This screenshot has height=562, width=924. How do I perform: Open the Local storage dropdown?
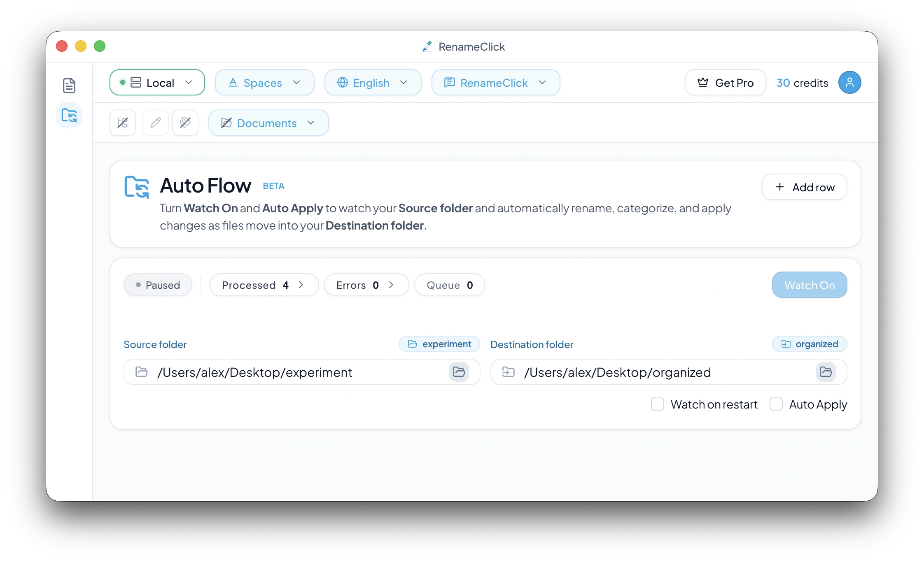(x=157, y=82)
